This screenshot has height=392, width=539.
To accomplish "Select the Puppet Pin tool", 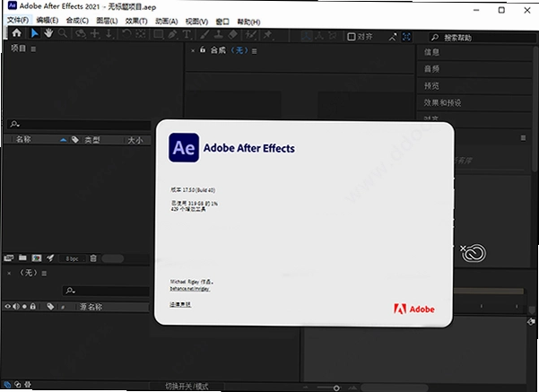I will coord(267,34).
